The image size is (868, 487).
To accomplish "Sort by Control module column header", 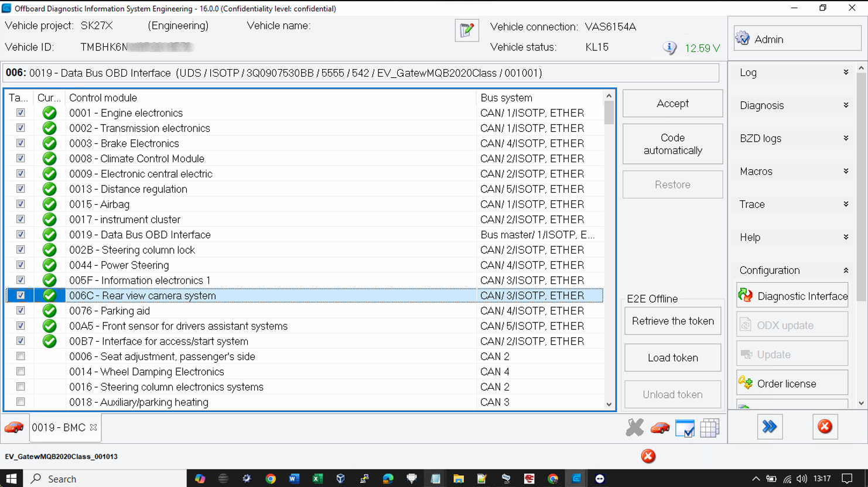I will click(x=271, y=98).
